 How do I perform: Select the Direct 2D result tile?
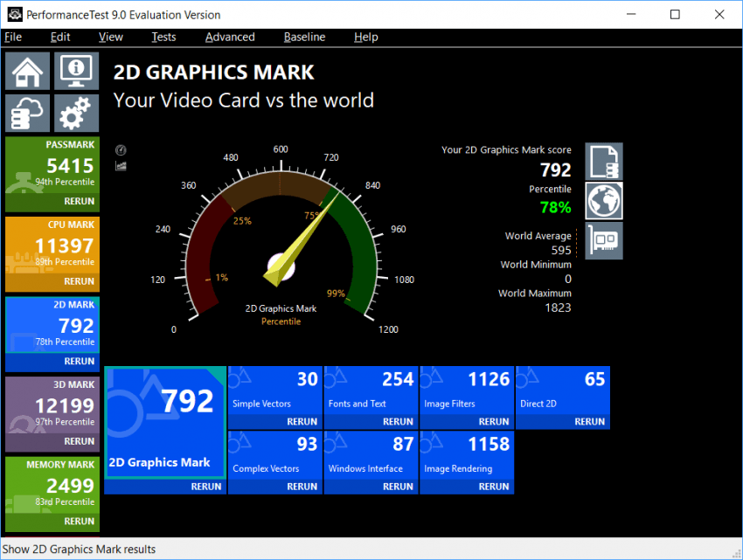562,390
